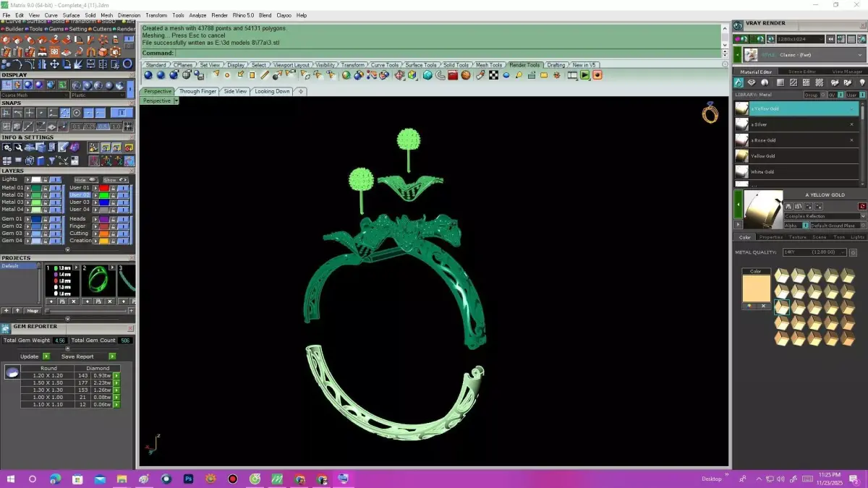Open the Default Ground Plane dropdown

(838, 226)
